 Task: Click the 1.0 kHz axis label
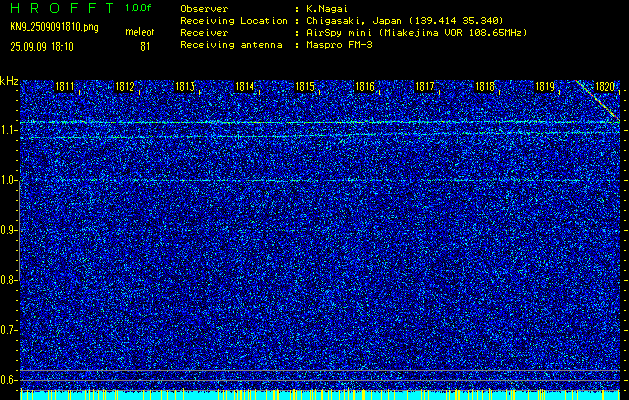tap(8, 180)
